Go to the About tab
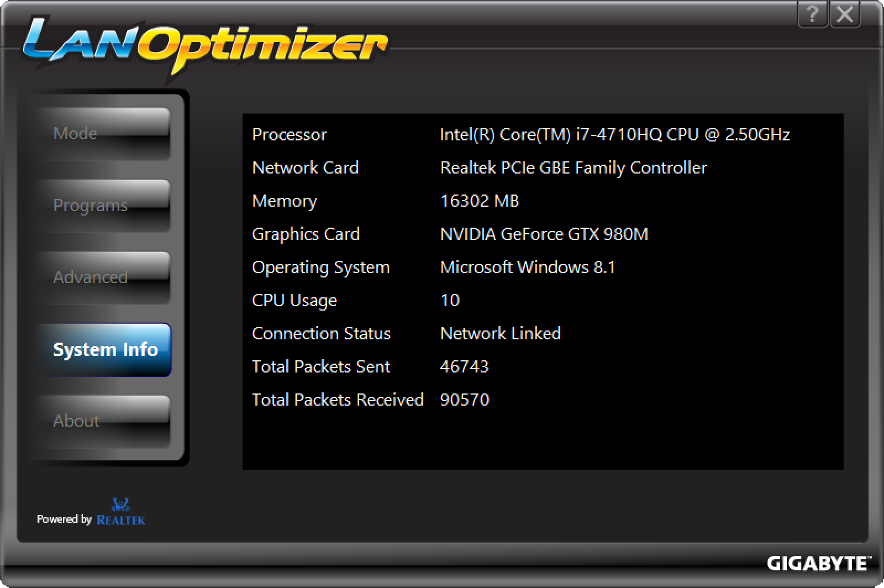884x588 pixels. coord(104,421)
